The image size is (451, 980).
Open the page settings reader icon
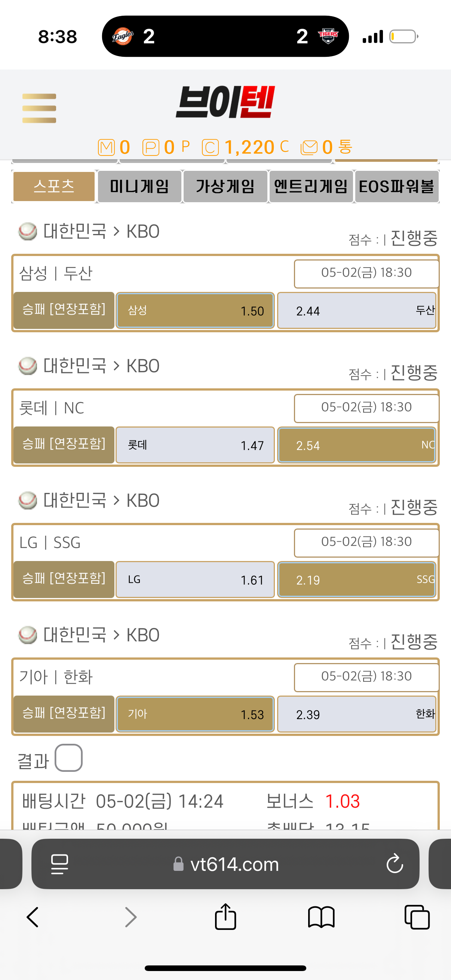click(x=60, y=864)
